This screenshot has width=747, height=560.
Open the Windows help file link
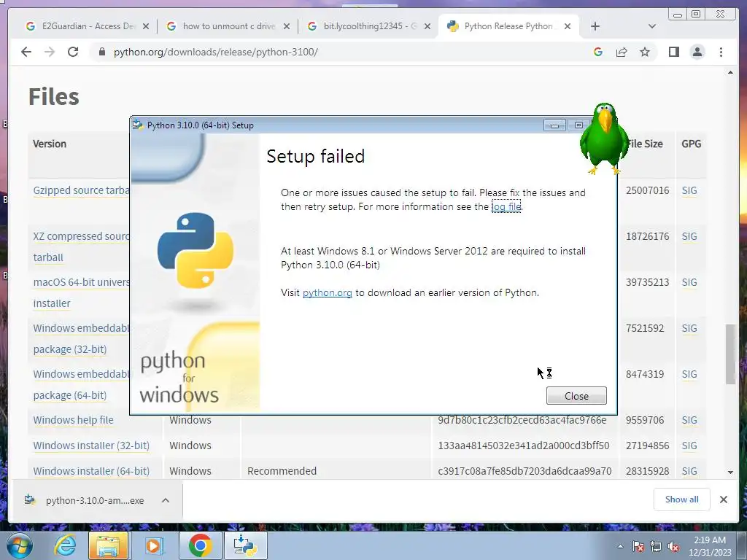[74, 420]
